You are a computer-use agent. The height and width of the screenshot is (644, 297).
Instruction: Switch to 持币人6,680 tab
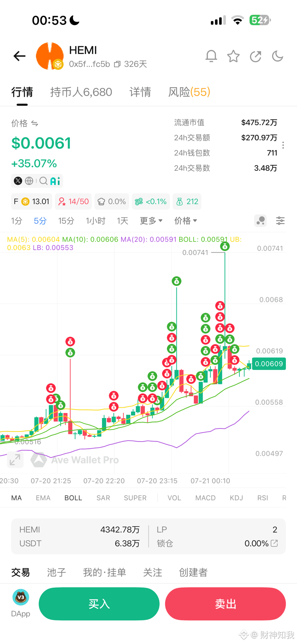coord(81,92)
